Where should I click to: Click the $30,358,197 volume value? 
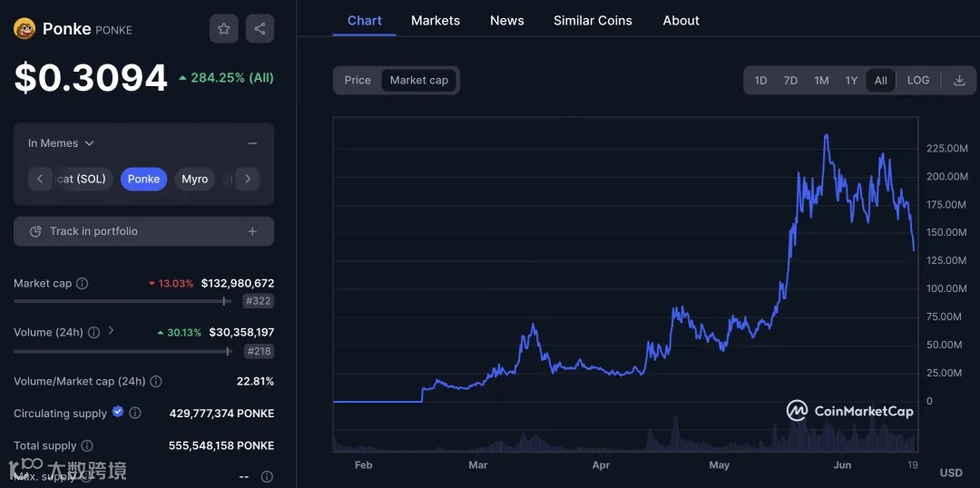241,332
